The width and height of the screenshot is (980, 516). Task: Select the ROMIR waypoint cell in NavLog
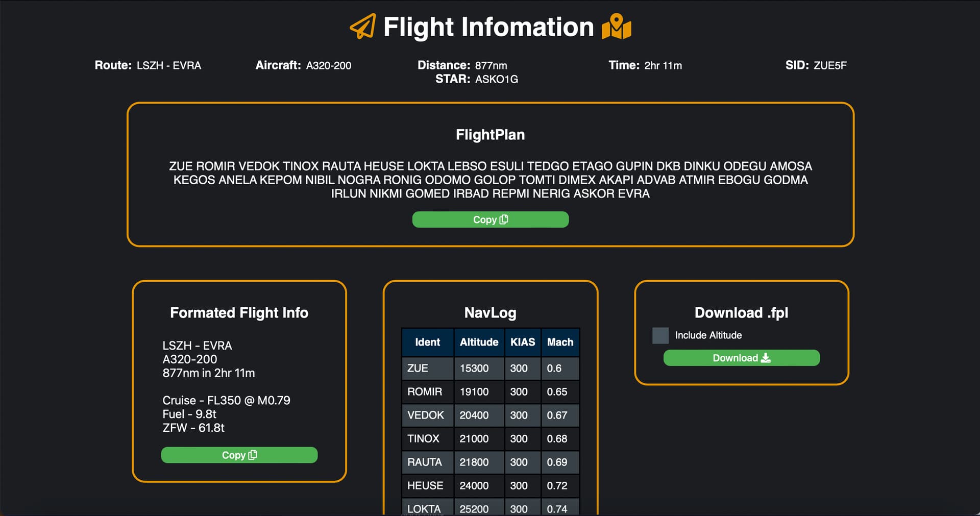428,391
